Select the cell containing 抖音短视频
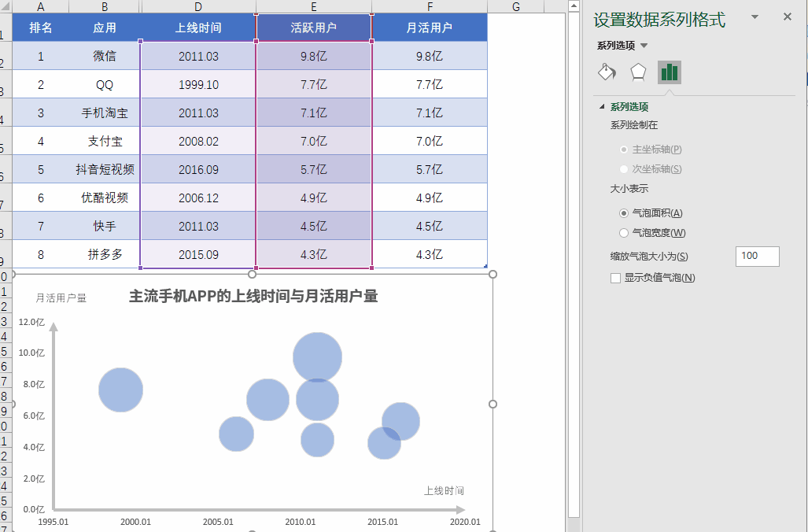 [x=105, y=169]
